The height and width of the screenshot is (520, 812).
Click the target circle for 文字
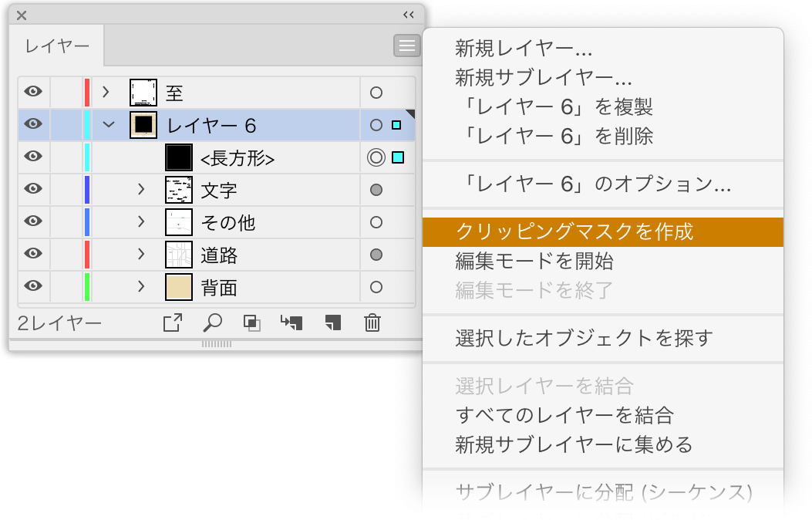[x=376, y=190]
